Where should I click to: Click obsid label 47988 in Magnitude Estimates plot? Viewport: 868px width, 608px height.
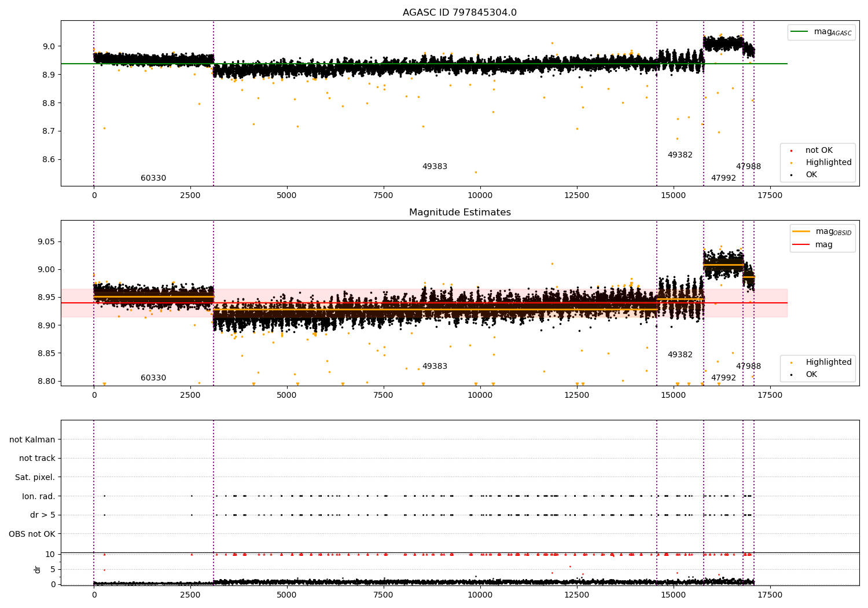click(748, 367)
